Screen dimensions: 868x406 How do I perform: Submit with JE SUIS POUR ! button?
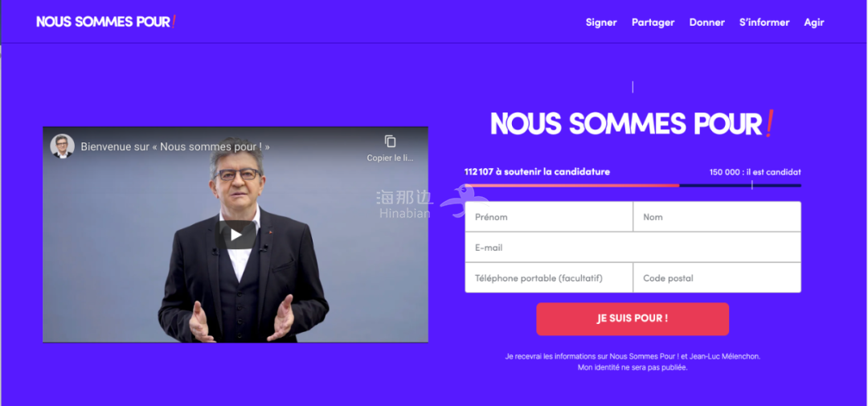pyautogui.click(x=633, y=318)
